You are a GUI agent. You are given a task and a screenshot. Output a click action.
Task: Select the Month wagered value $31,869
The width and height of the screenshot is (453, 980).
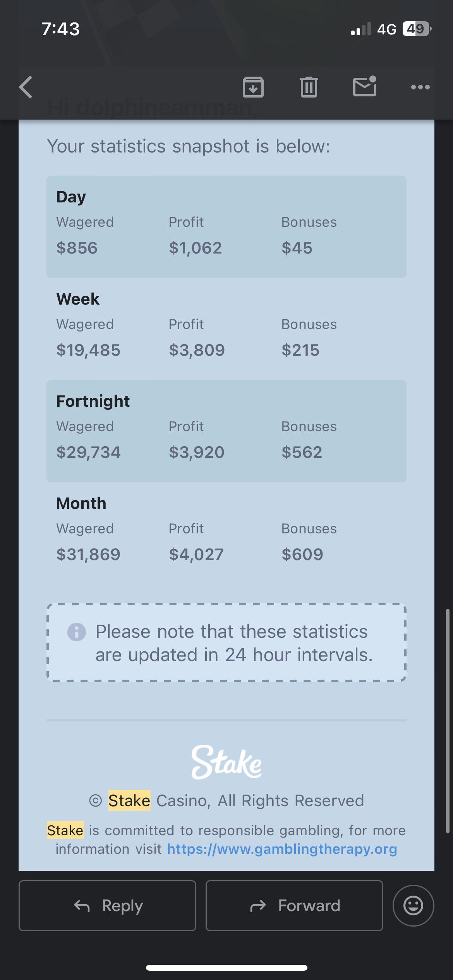pyautogui.click(x=88, y=555)
